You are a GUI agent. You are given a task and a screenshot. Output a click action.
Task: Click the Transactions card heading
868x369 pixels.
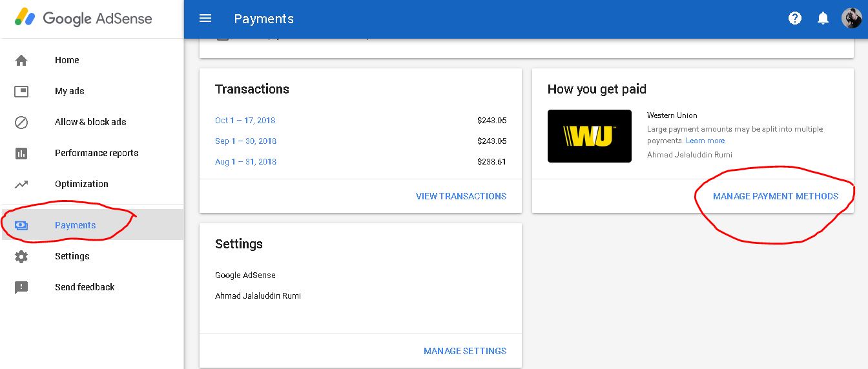(x=252, y=89)
